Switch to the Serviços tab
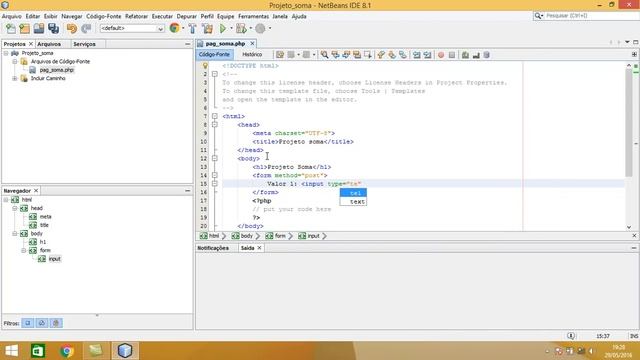 (x=84, y=44)
